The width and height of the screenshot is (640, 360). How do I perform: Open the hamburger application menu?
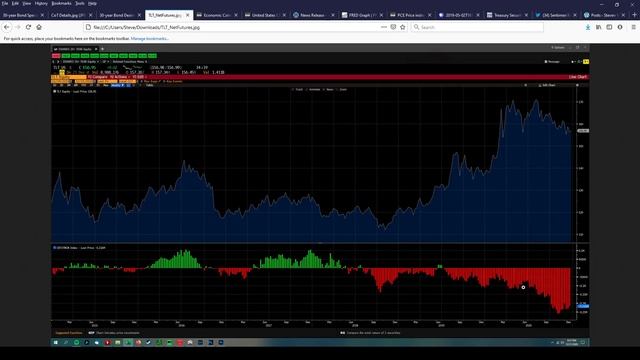pyautogui.click(x=633, y=27)
